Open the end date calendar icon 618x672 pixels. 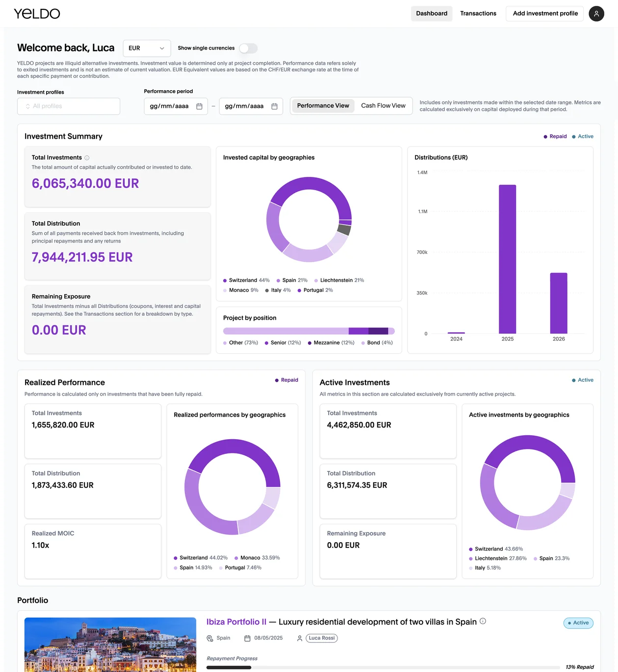[274, 106]
